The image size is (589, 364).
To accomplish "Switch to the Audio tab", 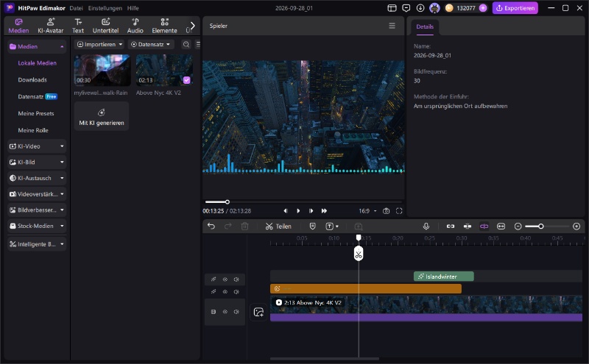I will click(x=135, y=26).
